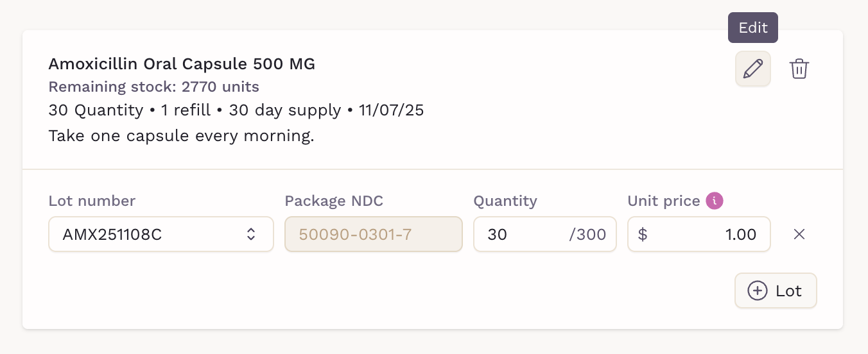Click the Unit price field showing 1.00

coord(706,234)
